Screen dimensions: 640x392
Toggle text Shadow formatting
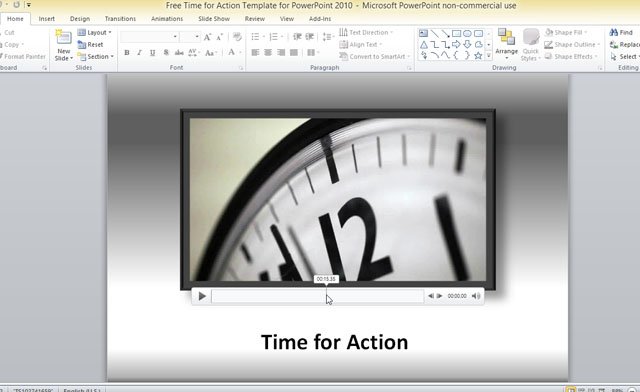coord(166,53)
